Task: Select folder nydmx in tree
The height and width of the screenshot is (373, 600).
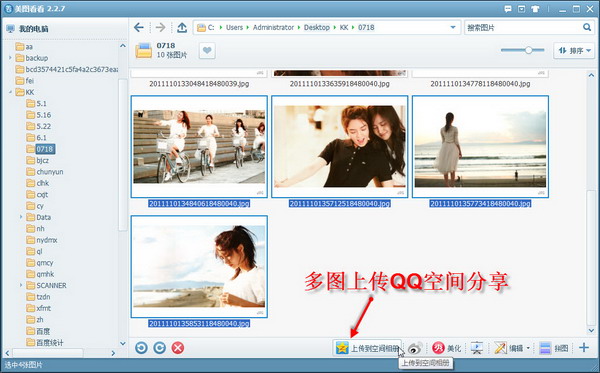Action: [42, 240]
